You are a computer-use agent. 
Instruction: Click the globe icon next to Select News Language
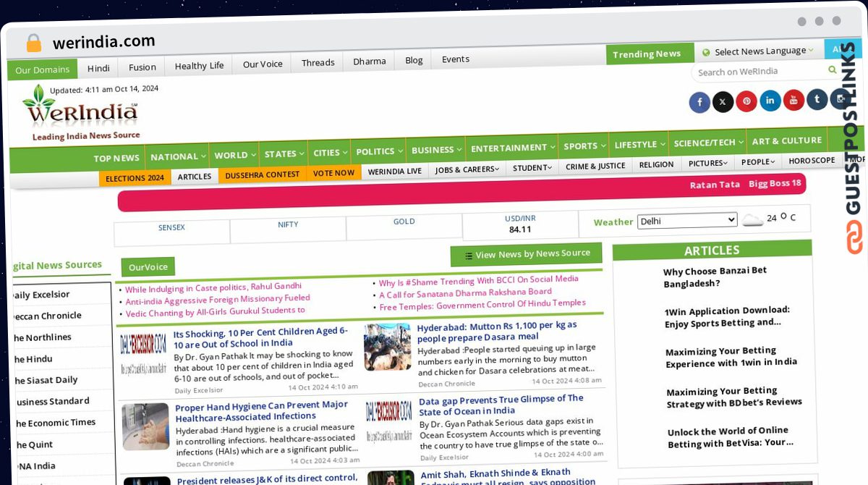(706, 53)
